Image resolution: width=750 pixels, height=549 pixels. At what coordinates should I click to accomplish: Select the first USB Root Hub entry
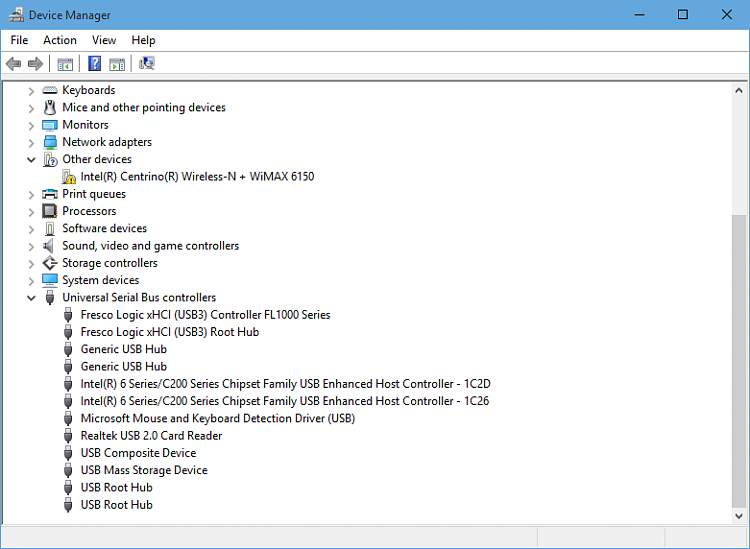click(x=116, y=487)
